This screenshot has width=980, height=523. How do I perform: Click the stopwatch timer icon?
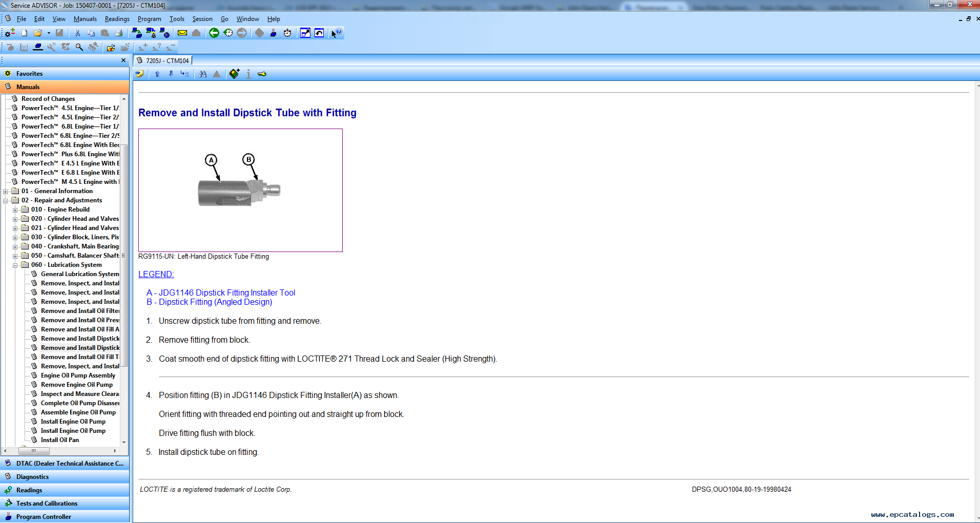point(287,33)
